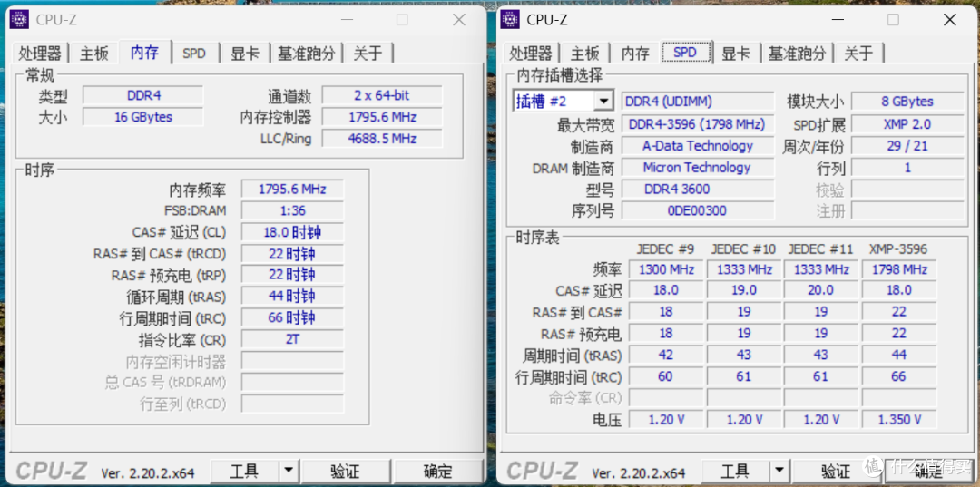The width and height of the screenshot is (980, 487).
Task: Click the A-Data Technology manufacturer field
Action: click(x=698, y=146)
